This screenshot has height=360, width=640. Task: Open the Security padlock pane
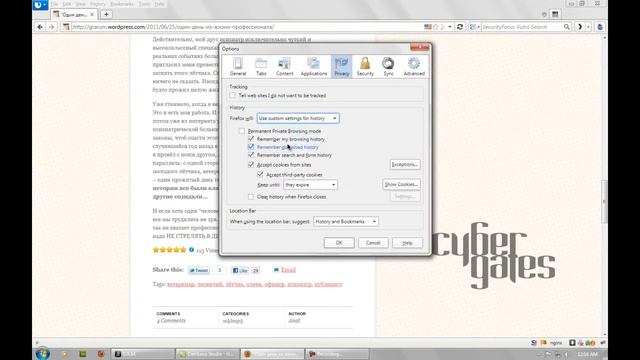(365, 67)
